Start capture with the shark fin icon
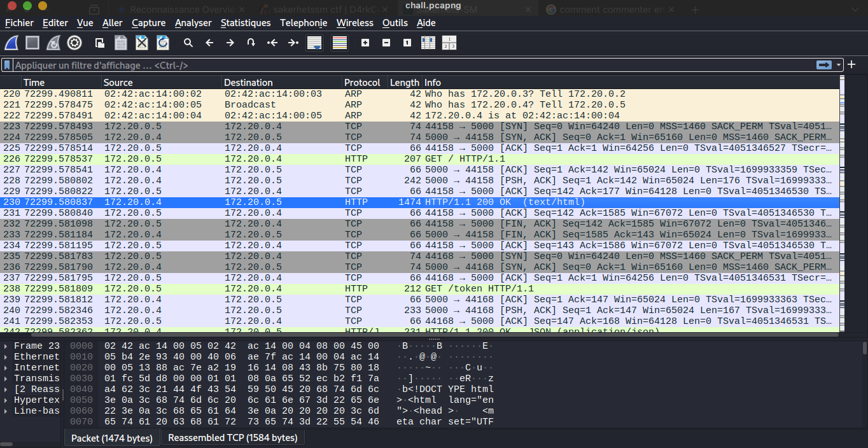 [x=11, y=43]
